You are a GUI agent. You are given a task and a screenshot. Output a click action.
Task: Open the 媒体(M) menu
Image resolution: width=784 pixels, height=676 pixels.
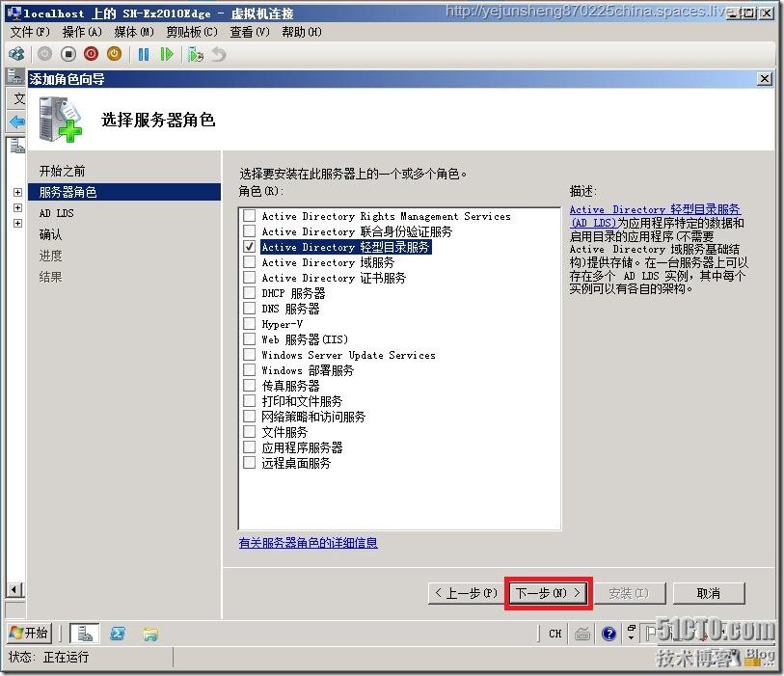134,32
